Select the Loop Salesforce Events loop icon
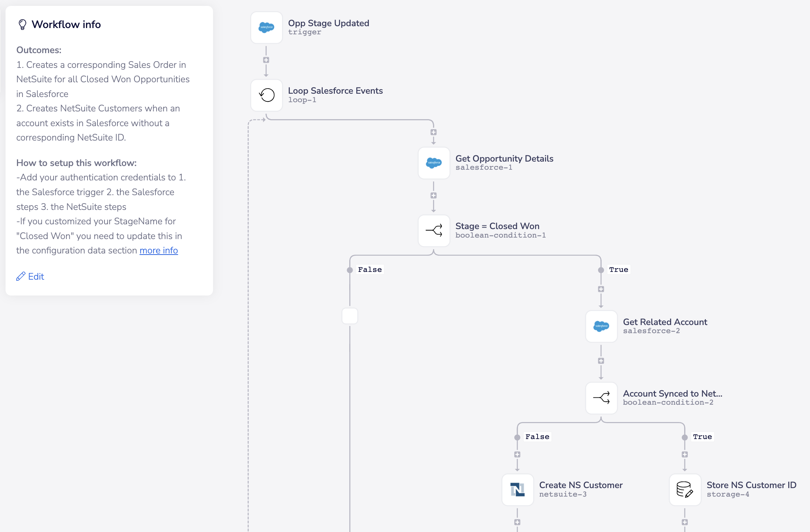The height and width of the screenshot is (532, 810). [x=266, y=95]
